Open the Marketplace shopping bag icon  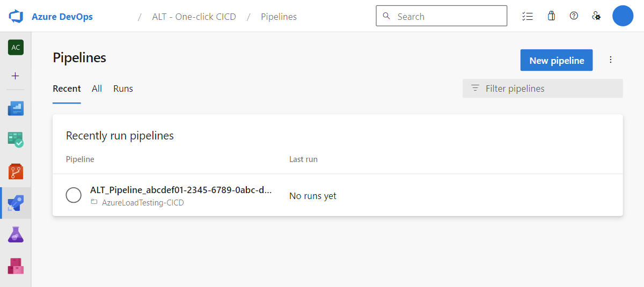pyautogui.click(x=551, y=16)
